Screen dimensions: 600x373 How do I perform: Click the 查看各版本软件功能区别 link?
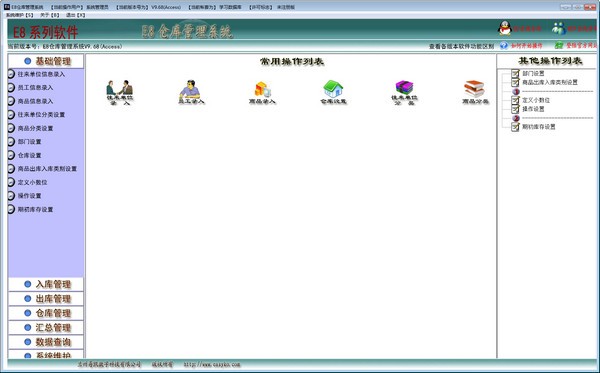tap(461, 46)
